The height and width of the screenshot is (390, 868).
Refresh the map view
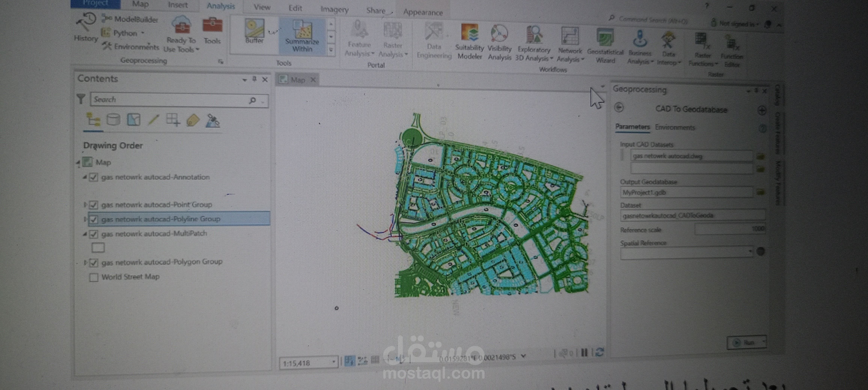pyautogui.click(x=599, y=352)
